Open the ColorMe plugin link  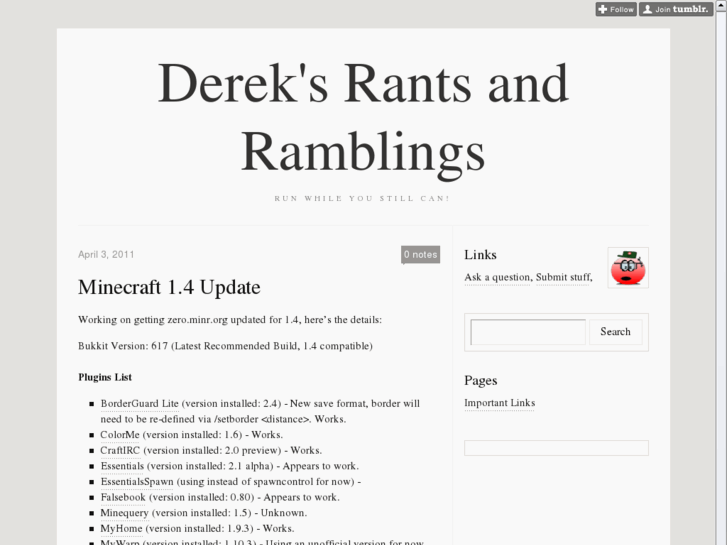click(x=120, y=435)
